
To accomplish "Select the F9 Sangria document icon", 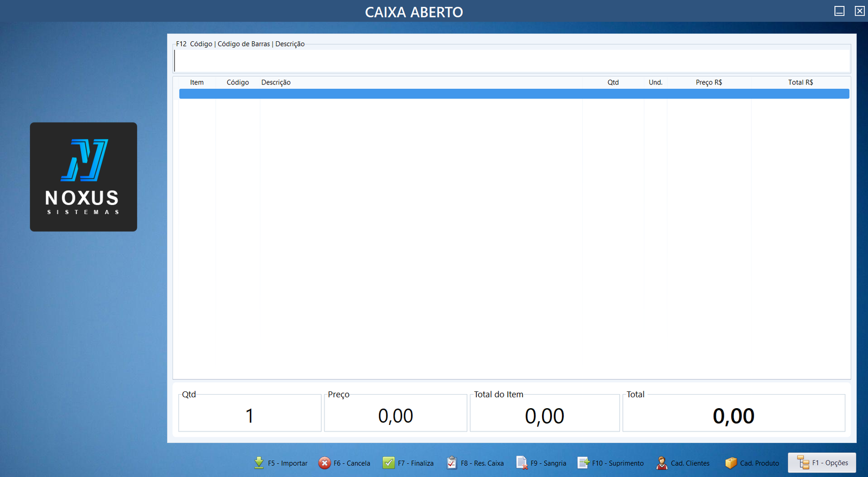I will coord(522,463).
